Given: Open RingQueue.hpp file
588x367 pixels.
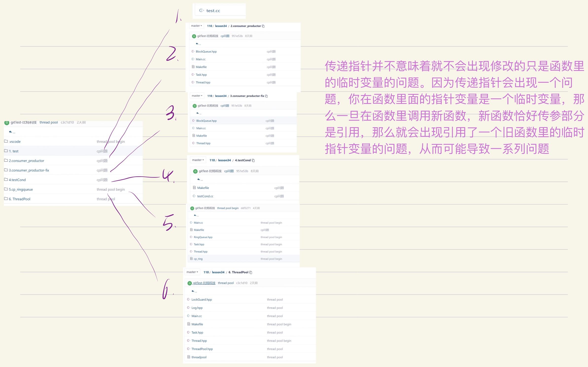Looking at the screenshot, I should (x=203, y=237).
